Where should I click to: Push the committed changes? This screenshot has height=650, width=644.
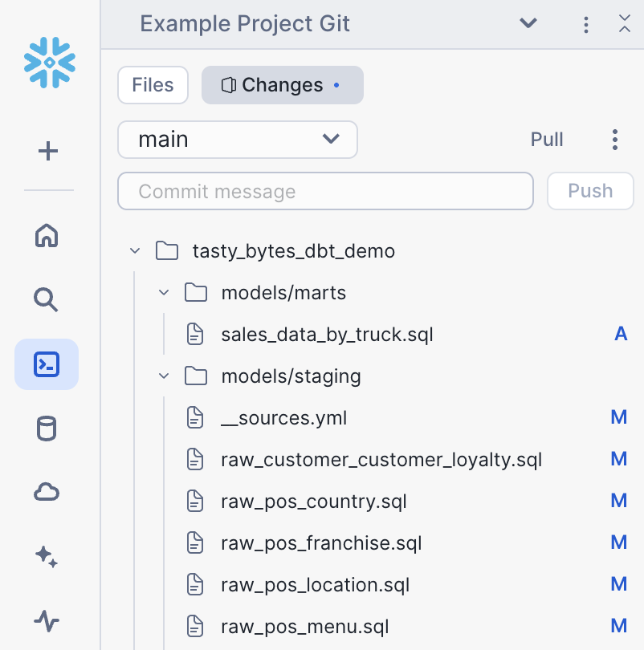click(590, 191)
